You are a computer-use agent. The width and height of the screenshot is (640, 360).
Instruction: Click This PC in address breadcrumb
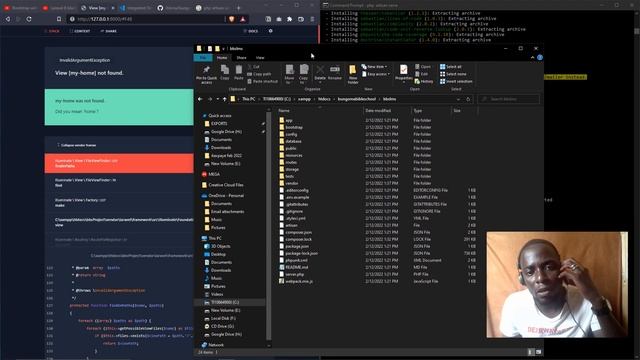pyautogui.click(x=249, y=99)
